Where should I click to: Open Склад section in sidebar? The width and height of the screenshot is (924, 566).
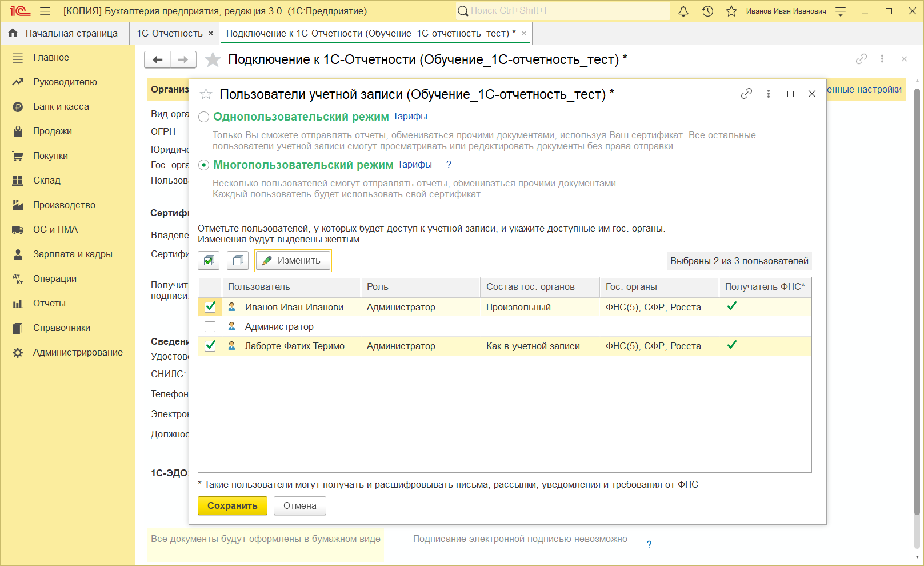point(67,181)
